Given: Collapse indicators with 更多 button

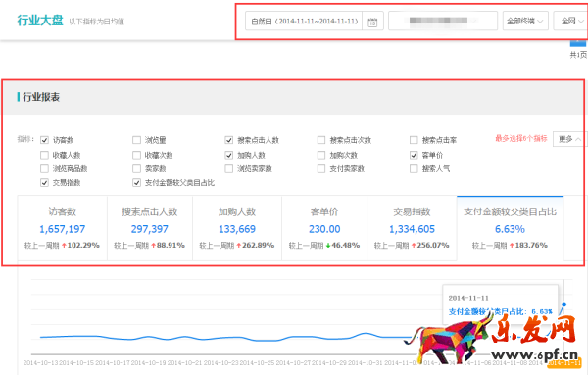Looking at the screenshot, I should coord(569,139).
